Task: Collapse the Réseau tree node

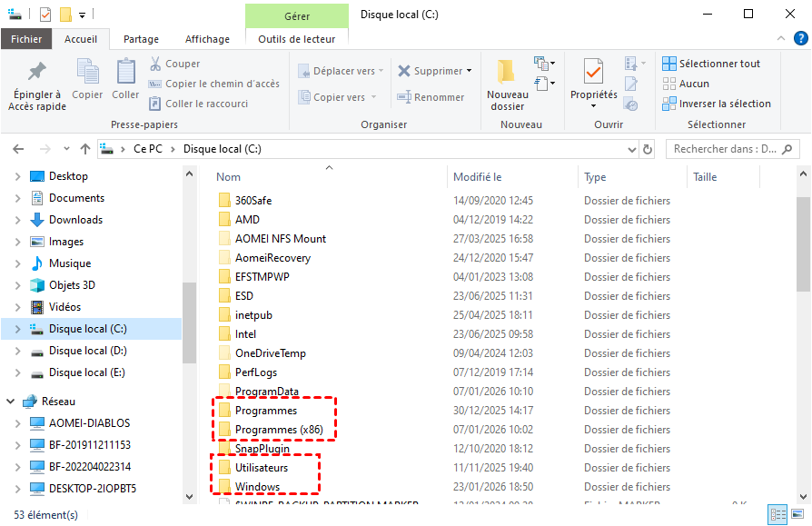Action: 10,401
